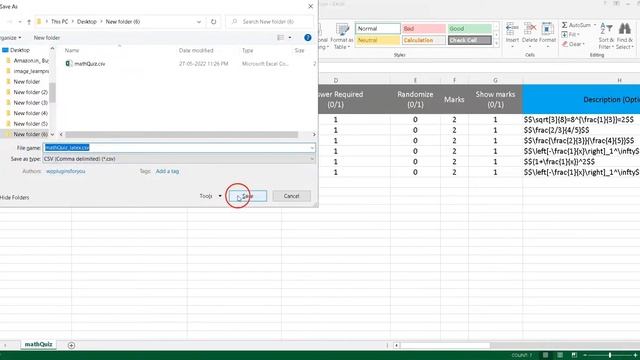Sort files by Date modified column header

196,51
